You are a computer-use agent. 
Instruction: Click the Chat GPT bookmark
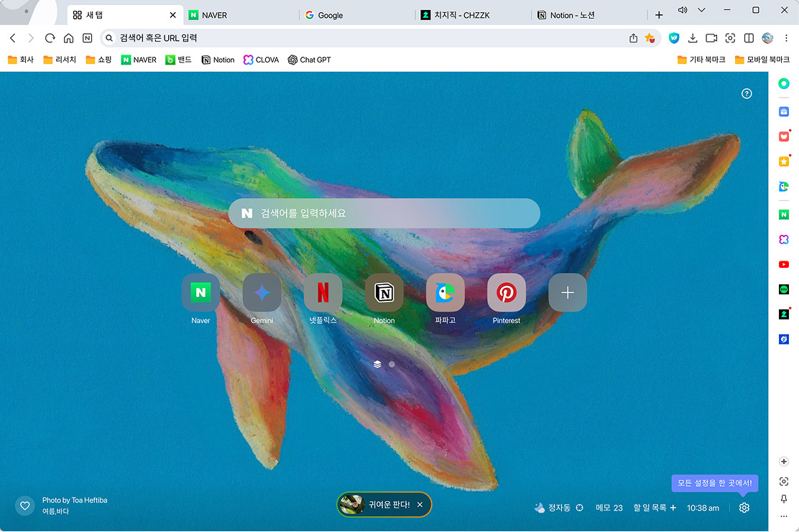coord(309,60)
